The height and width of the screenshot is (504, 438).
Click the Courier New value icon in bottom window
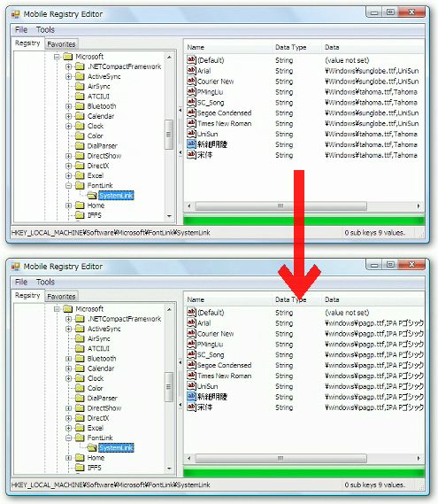191,333
